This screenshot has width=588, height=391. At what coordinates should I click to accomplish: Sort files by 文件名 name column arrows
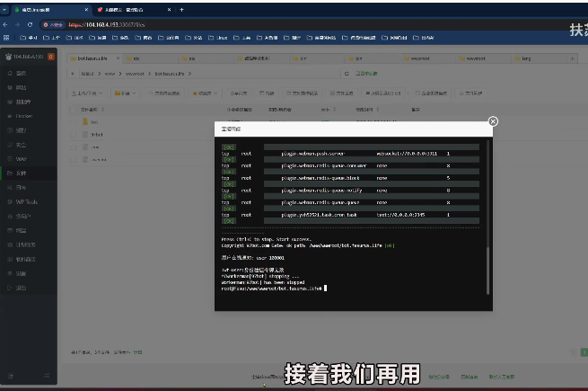[x=102, y=110]
